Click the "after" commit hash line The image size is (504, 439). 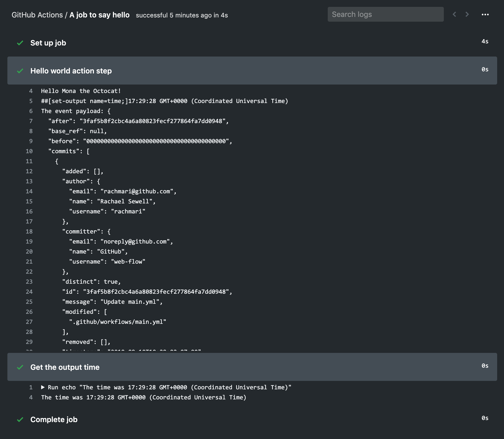139,121
